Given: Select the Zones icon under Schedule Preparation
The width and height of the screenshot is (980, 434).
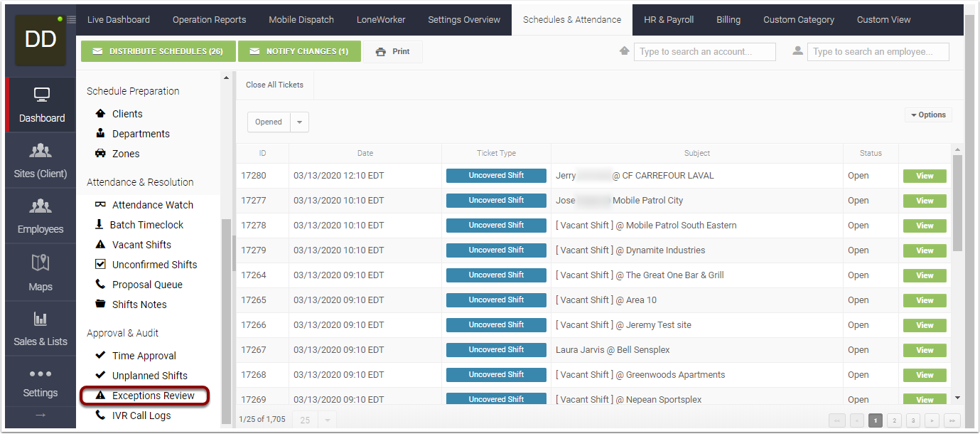Looking at the screenshot, I should click(99, 153).
